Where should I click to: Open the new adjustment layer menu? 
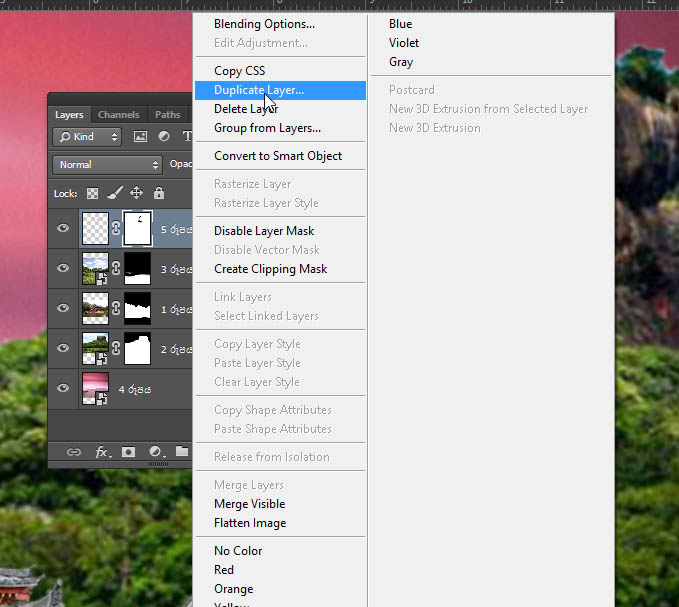(156, 452)
